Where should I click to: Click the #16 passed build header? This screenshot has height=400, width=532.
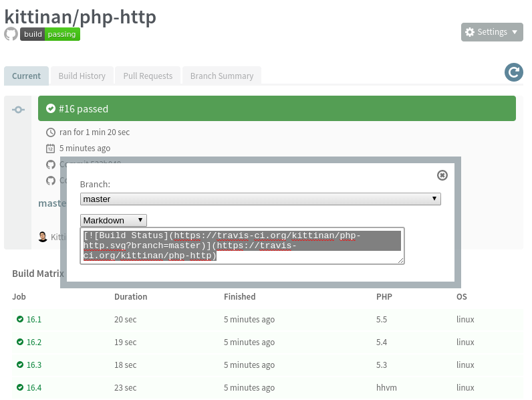[x=277, y=108]
